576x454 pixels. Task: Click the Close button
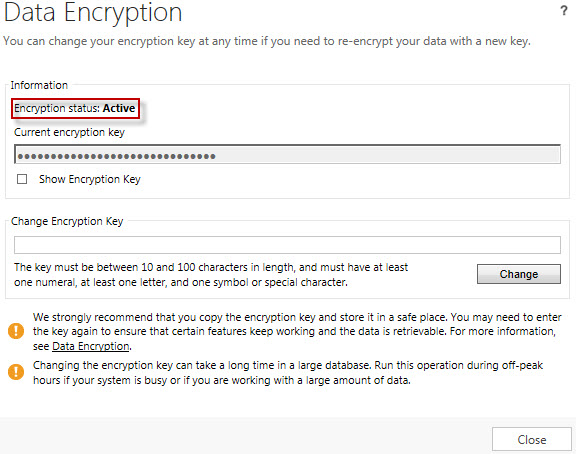point(532,439)
